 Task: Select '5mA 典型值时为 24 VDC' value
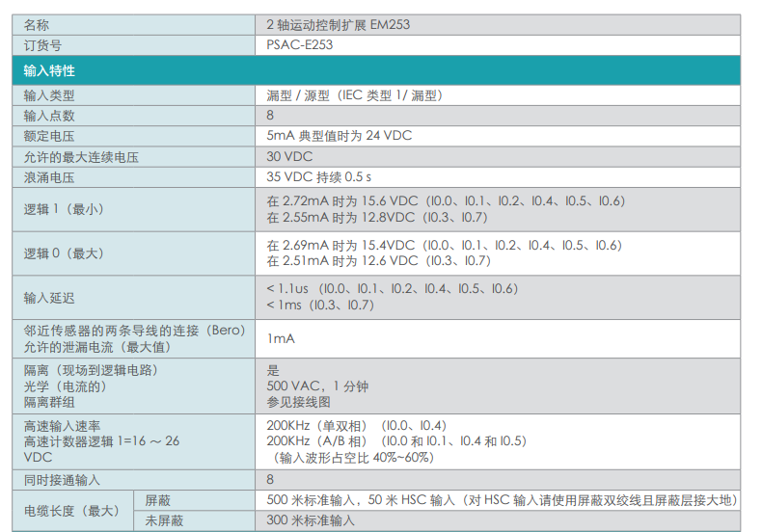tap(340, 136)
